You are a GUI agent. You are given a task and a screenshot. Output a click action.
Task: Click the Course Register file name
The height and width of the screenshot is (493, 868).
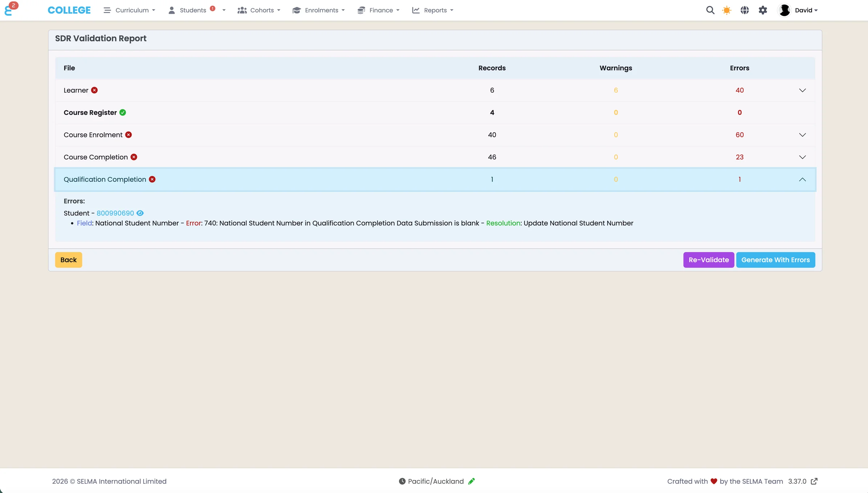tap(90, 112)
